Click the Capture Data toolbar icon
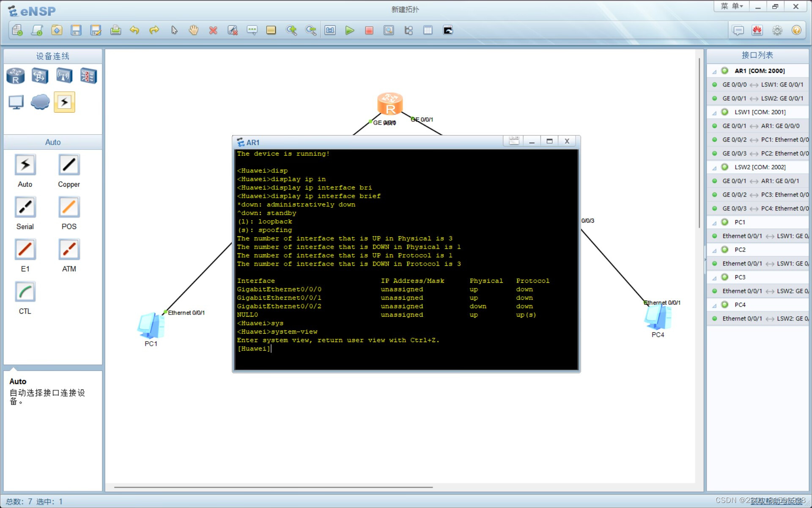This screenshot has height=508, width=812. pyautogui.click(x=389, y=30)
